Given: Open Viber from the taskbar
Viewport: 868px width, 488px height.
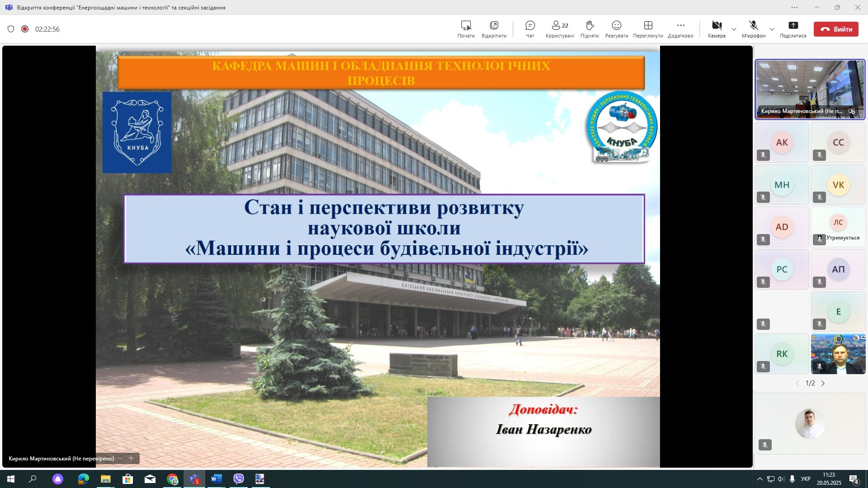Looking at the screenshot, I should (239, 479).
